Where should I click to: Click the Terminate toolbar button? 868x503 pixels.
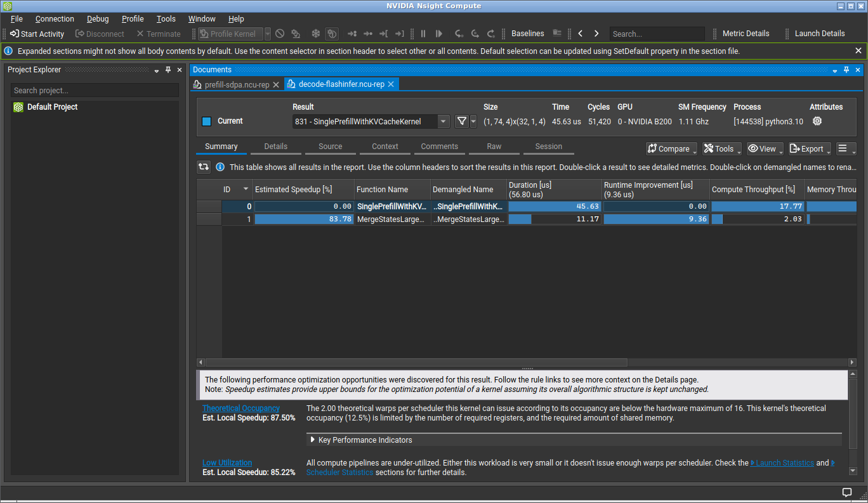coord(159,34)
